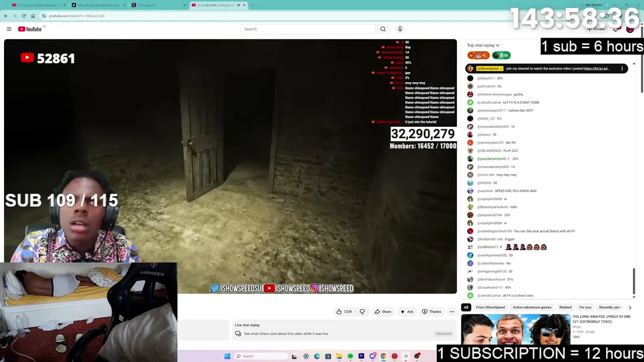
Task: Go to YouTube home via the logo
Action: [x=30, y=29]
